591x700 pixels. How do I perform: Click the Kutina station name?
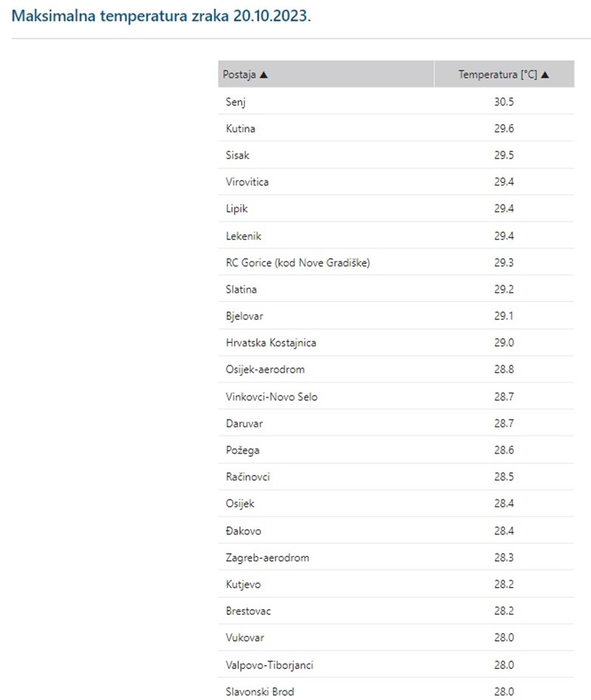[x=240, y=129]
